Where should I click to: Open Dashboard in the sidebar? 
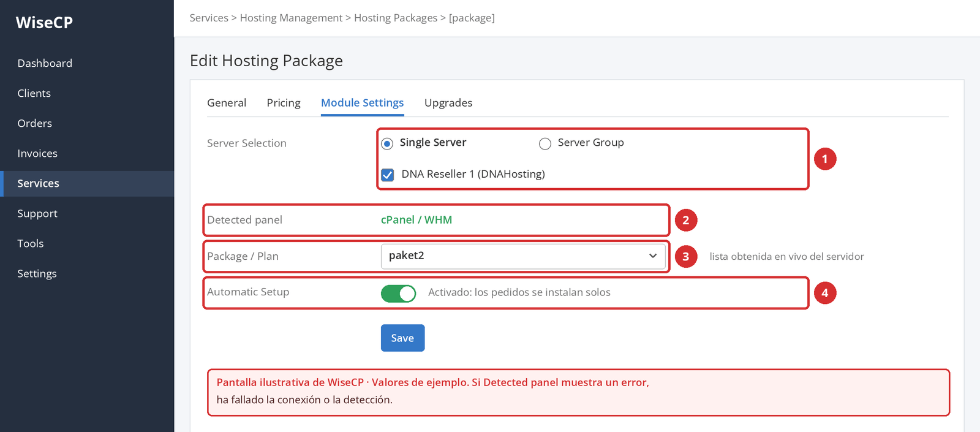coord(45,63)
